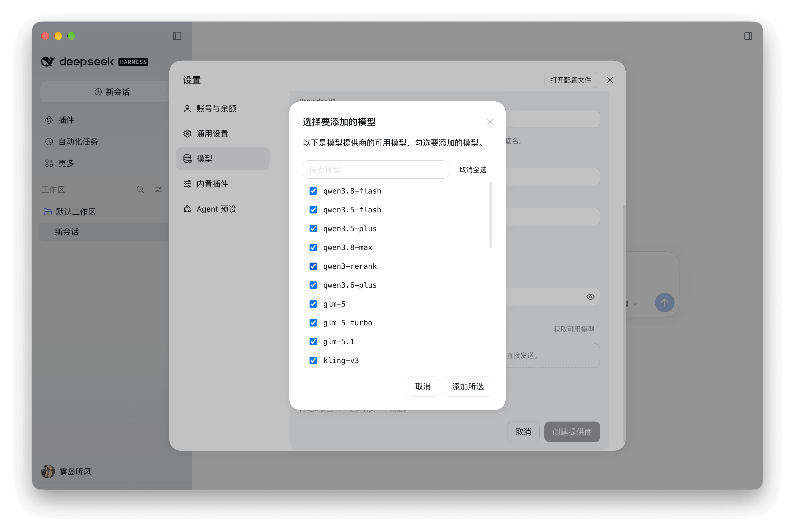Uncheck glm-5 model
Screen dimensions: 795x532
(313, 304)
